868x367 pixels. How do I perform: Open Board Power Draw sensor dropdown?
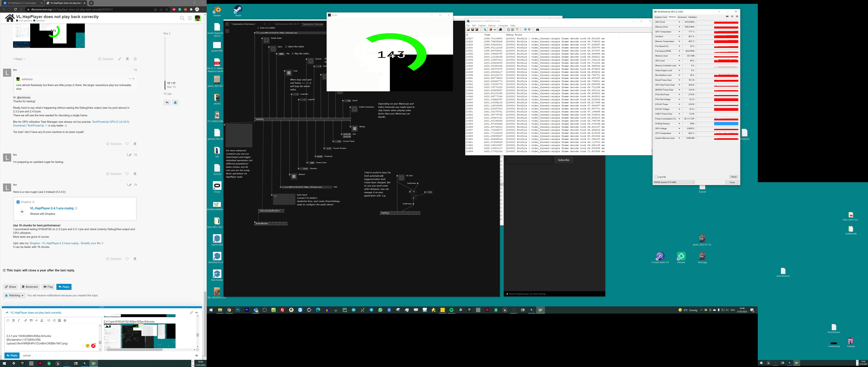tap(679, 80)
